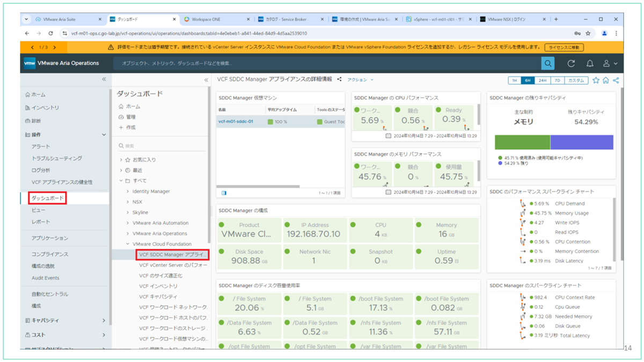The height and width of the screenshot is (362, 644).
Task: Click the browser three-dot menu
Action: (616, 33)
